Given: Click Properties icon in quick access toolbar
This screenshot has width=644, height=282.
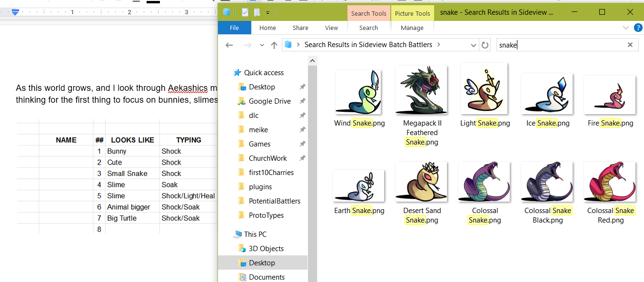Looking at the screenshot, I should click(x=245, y=13).
